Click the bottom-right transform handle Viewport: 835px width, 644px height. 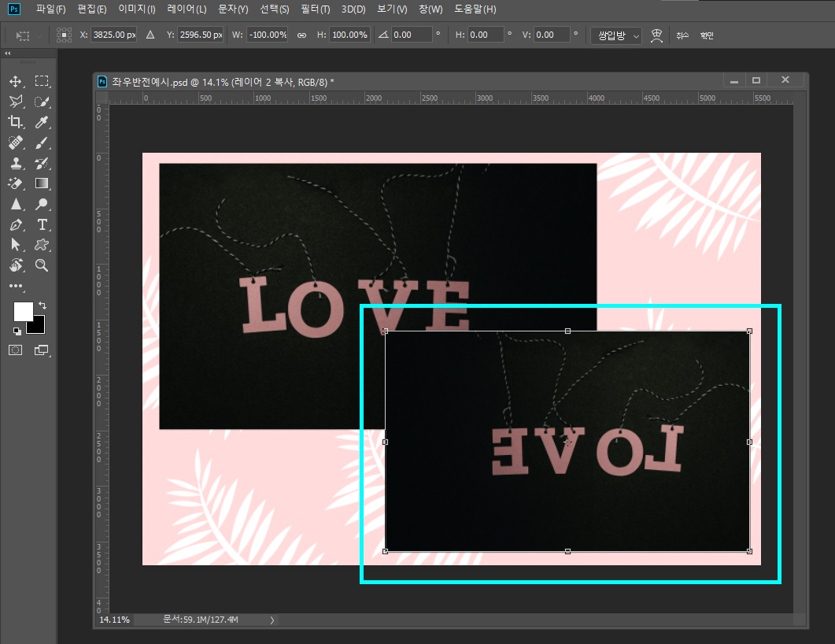point(749,551)
